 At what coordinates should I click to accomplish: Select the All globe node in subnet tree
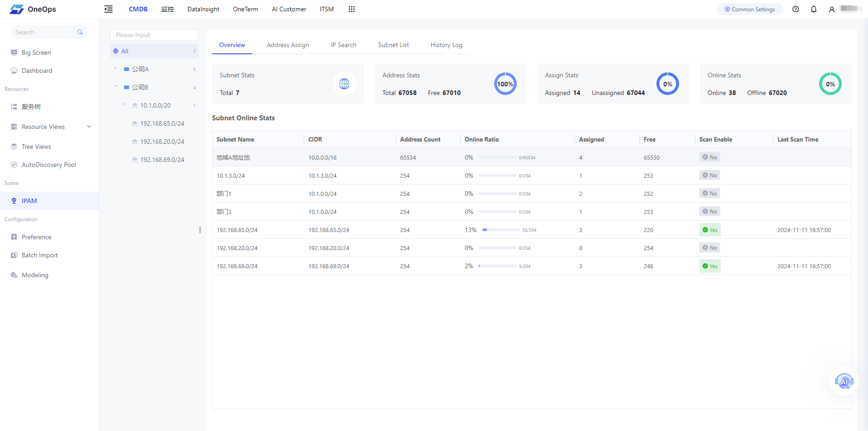(154, 51)
